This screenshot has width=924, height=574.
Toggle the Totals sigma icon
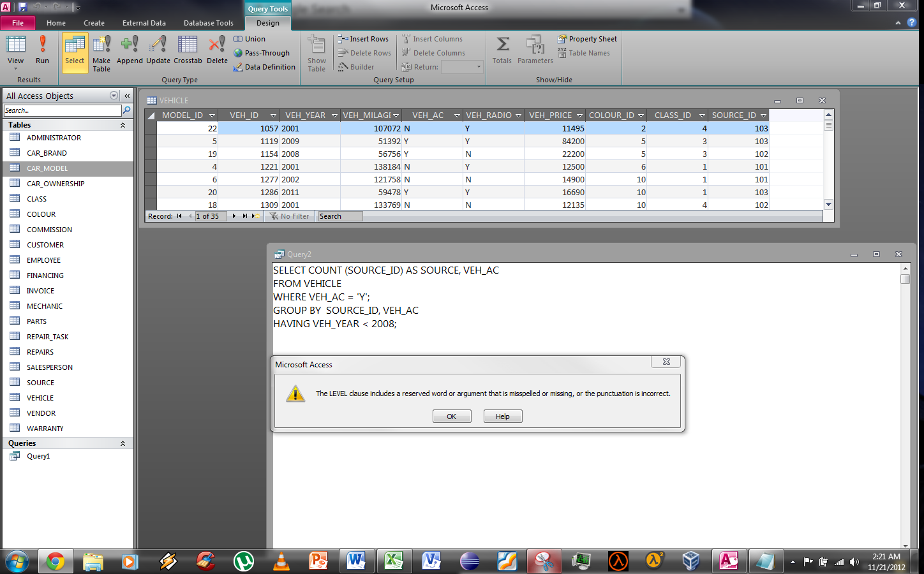point(502,50)
